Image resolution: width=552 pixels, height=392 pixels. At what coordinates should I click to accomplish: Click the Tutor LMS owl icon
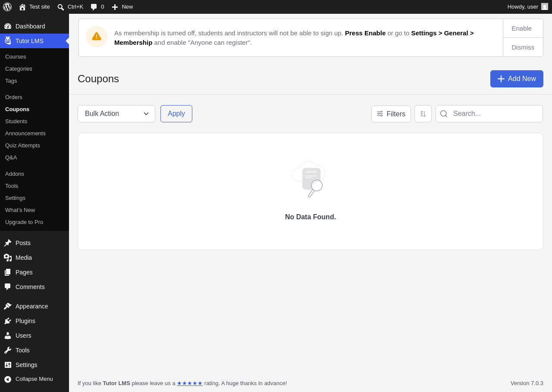pyautogui.click(x=8, y=41)
